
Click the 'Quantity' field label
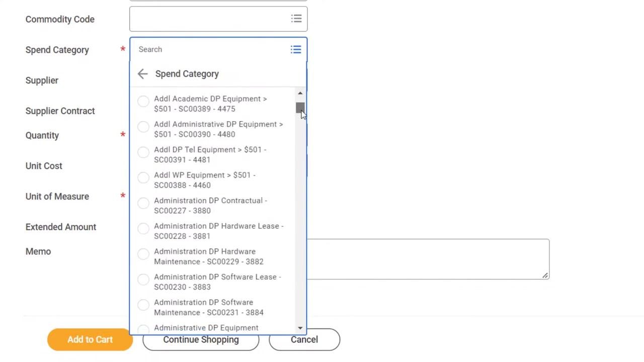[42, 135]
